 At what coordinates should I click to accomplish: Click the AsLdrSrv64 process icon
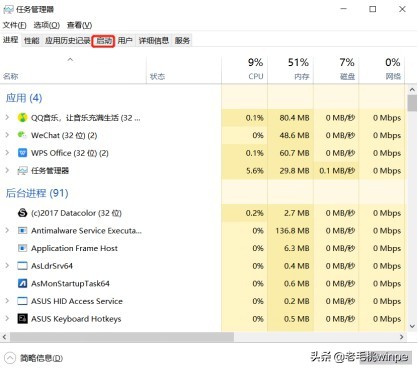click(22, 266)
